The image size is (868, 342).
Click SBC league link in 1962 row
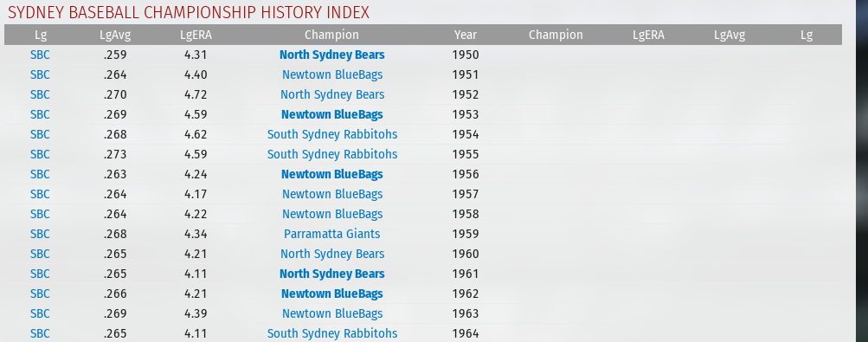click(40, 294)
